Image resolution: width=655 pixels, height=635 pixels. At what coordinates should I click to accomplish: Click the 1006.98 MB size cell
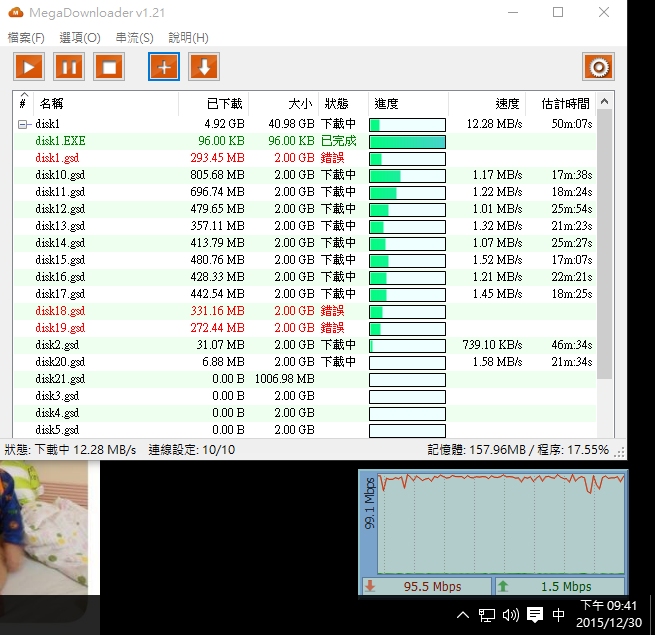(284, 379)
